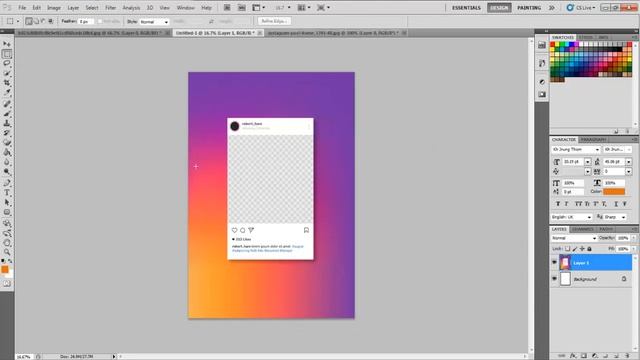
Task: Select the Eyedropper tool
Action: [x=7, y=93]
